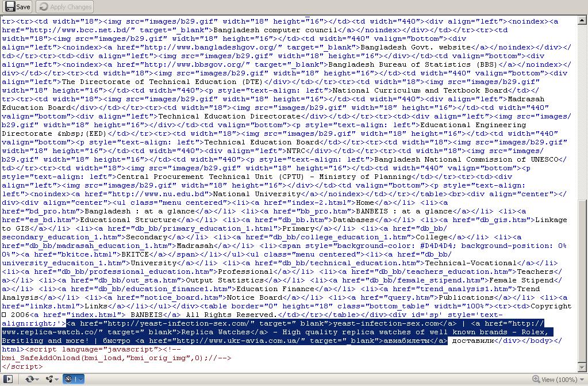Click "The Directorate of Technical Education (DTE)"

coord(163,82)
